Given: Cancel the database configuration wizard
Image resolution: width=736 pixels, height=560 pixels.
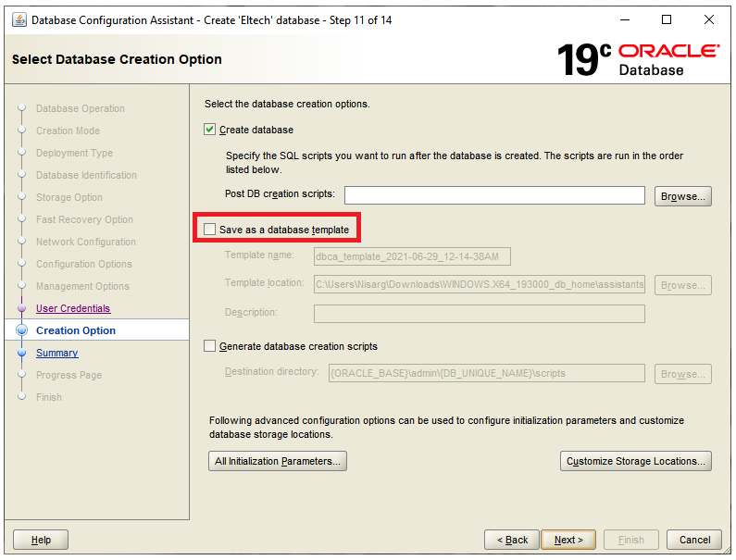Looking at the screenshot, I should [694, 540].
